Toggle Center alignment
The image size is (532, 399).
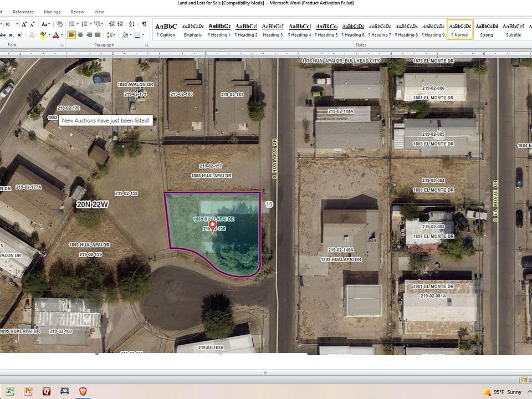click(x=80, y=34)
